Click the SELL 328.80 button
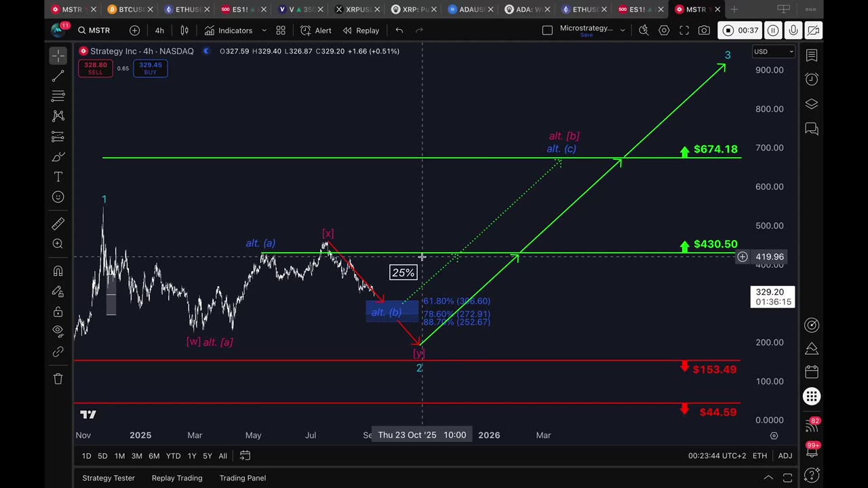Image resolution: width=868 pixels, height=488 pixels. [x=95, y=68]
